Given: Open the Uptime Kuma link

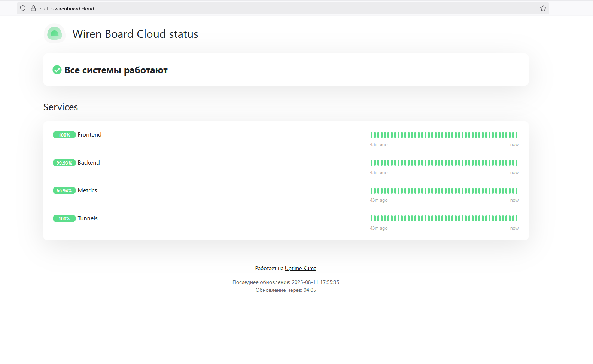Looking at the screenshot, I should pyautogui.click(x=301, y=268).
